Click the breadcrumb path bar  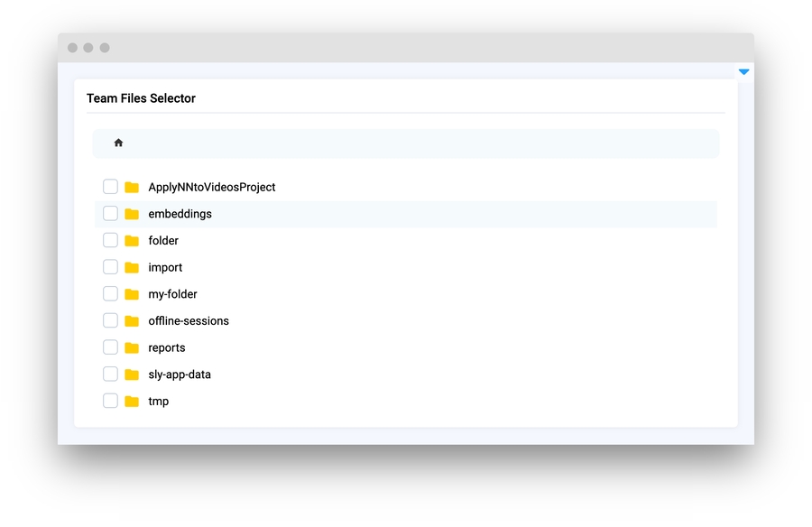click(x=406, y=143)
